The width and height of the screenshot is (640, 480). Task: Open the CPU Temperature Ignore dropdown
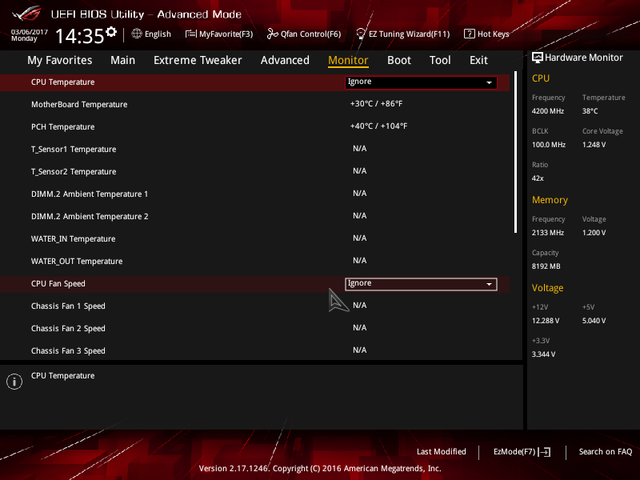click(421, 82)
